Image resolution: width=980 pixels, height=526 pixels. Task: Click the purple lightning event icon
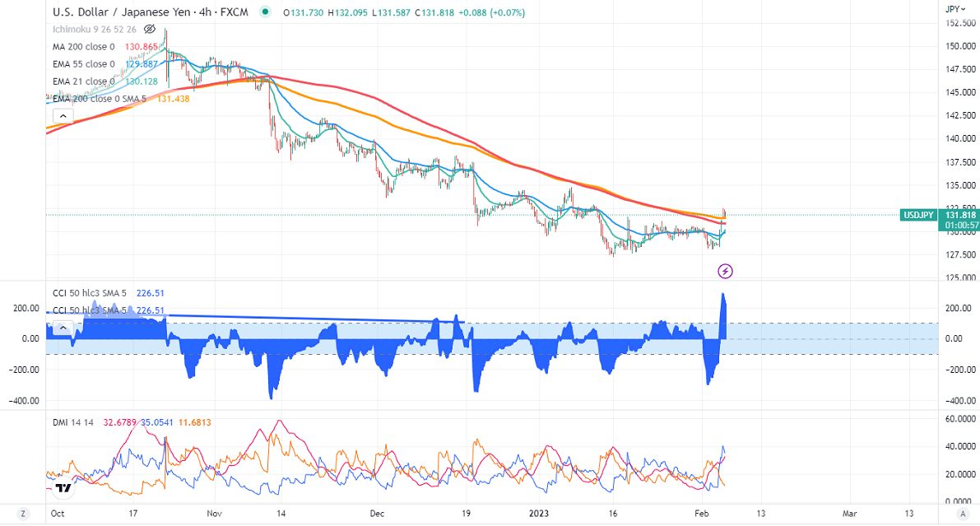click(725, 271)
